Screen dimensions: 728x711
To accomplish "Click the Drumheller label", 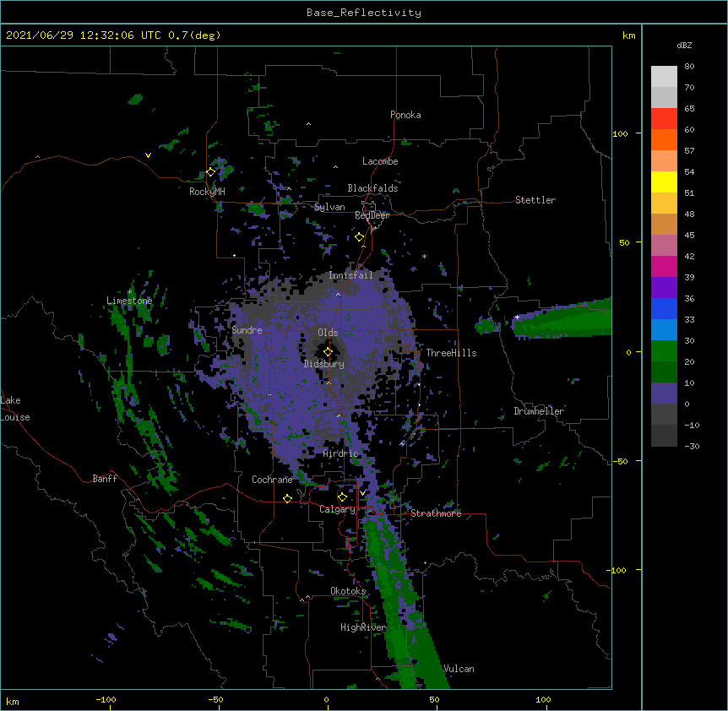I will [x=539, y=411].
